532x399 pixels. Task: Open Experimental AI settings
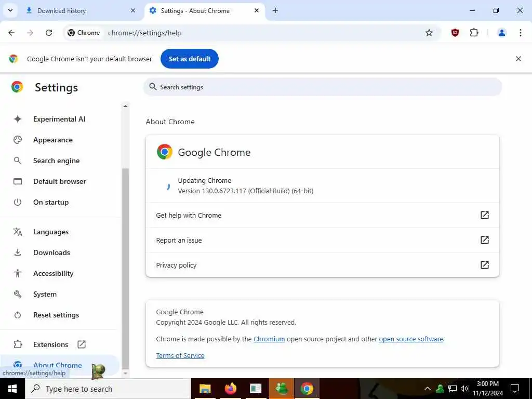click(59, 119)
